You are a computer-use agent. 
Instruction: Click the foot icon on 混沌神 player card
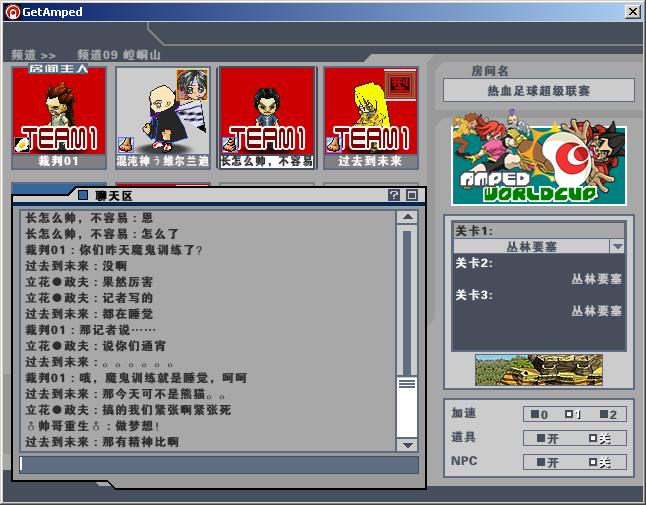[x=126, y=144]
